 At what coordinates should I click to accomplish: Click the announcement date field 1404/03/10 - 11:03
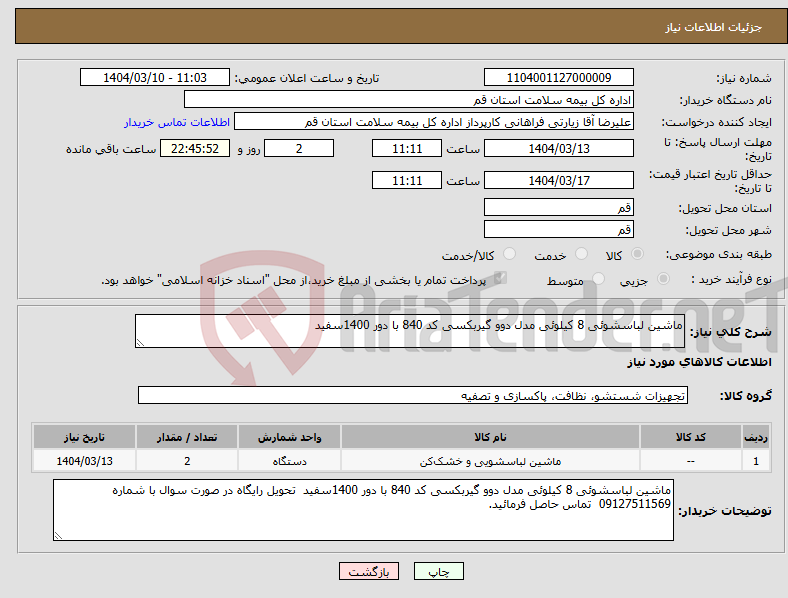tap(155, 77)
